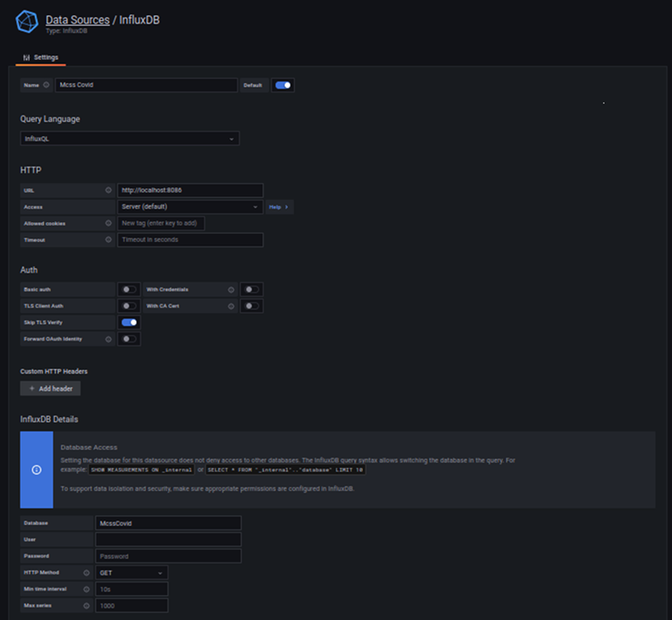
Task: Edit the URL field http://localhost:8086
Action: (190, 190)
